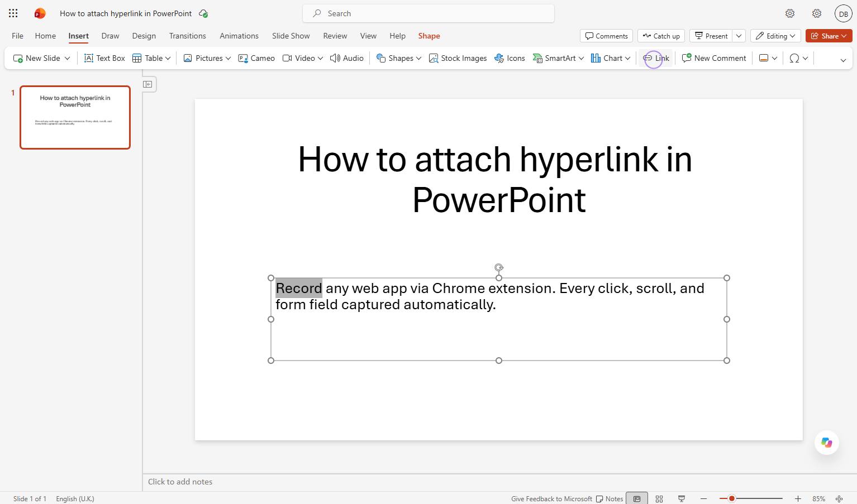The image size is (857, 504).
Task: Insert a Text Box
Action: pos(104,58)
